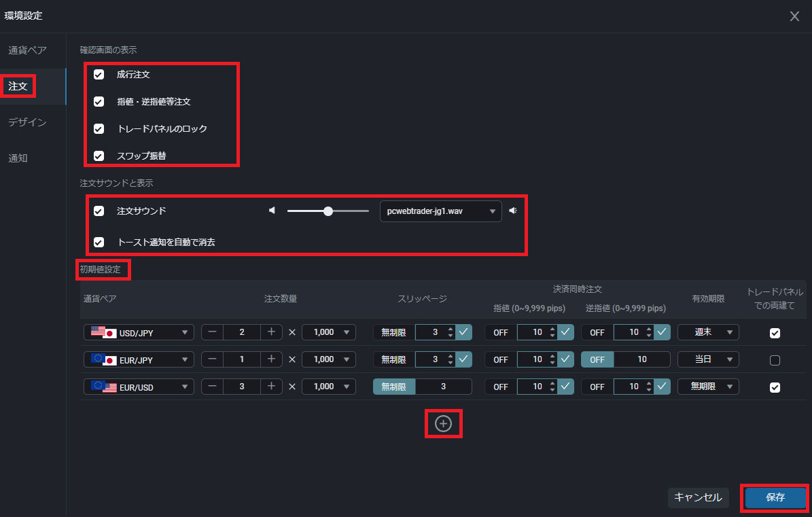Screen dimensions: 812x517
Task: Switch the USD/JPY 指値 toggle from OFF
Action: point(500,332)
